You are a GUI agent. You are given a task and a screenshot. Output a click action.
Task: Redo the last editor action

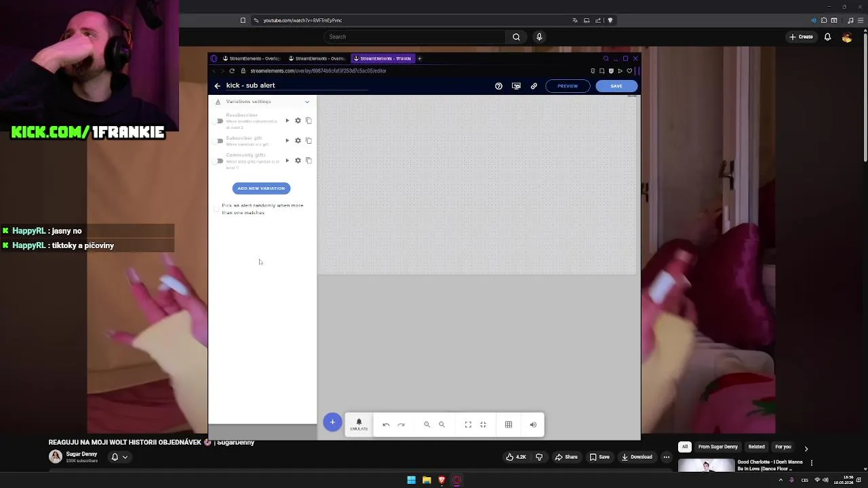click(401, 425)
